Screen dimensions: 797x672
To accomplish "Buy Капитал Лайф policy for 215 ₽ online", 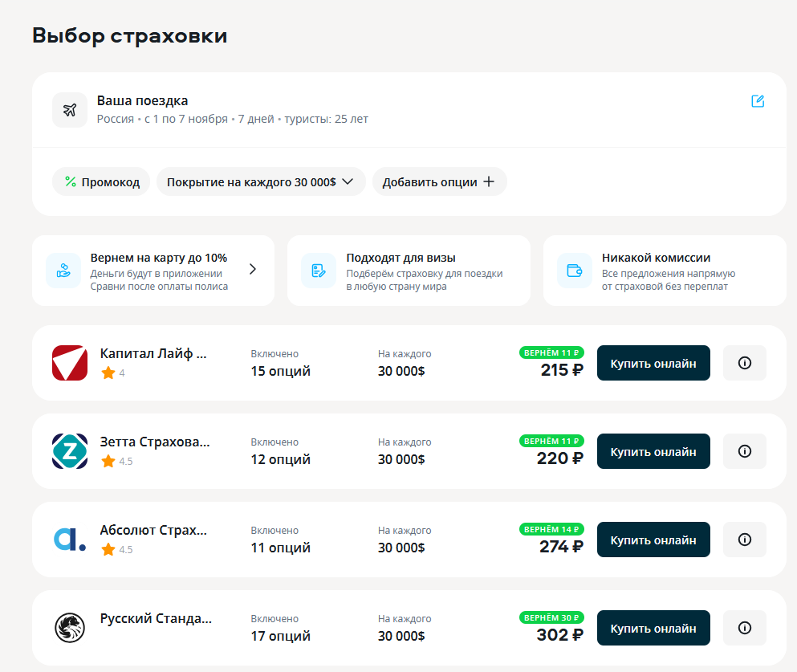I will pyautogui.click(x=653, y=363).
